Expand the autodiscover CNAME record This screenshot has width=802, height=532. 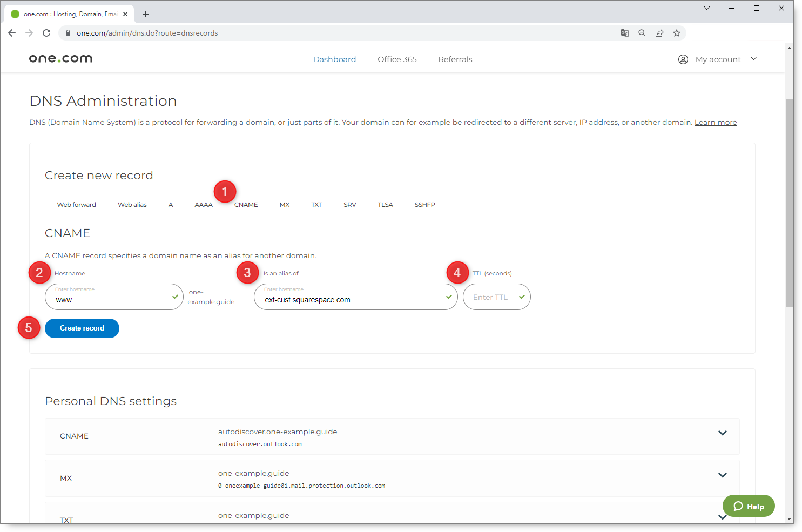pos(722,433)
